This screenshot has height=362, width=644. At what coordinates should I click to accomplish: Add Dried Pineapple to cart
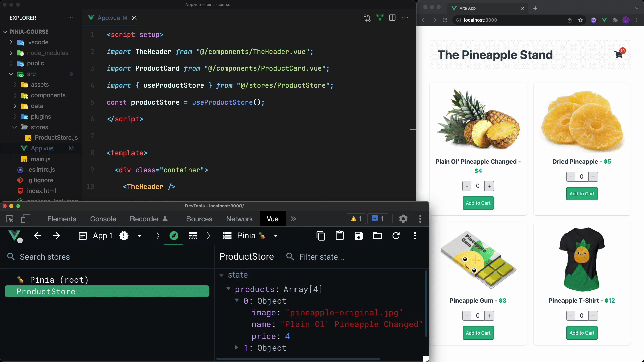point(582,194)
